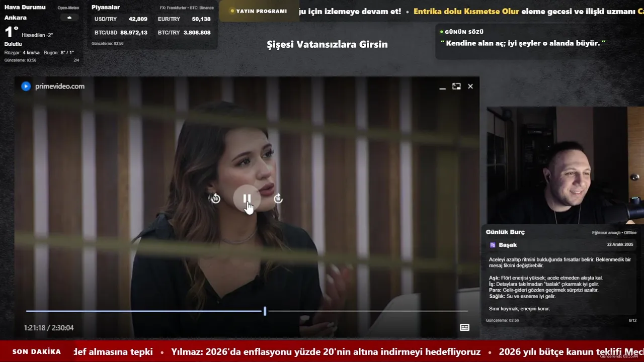The image size is (644, 362).
Task: Click the Günlük Burç panel heading
Action: [x=505, y=232]
